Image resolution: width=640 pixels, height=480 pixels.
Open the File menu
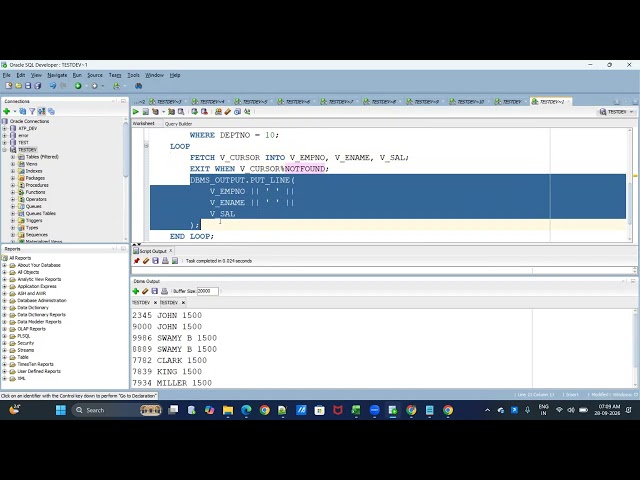[7, 75]
